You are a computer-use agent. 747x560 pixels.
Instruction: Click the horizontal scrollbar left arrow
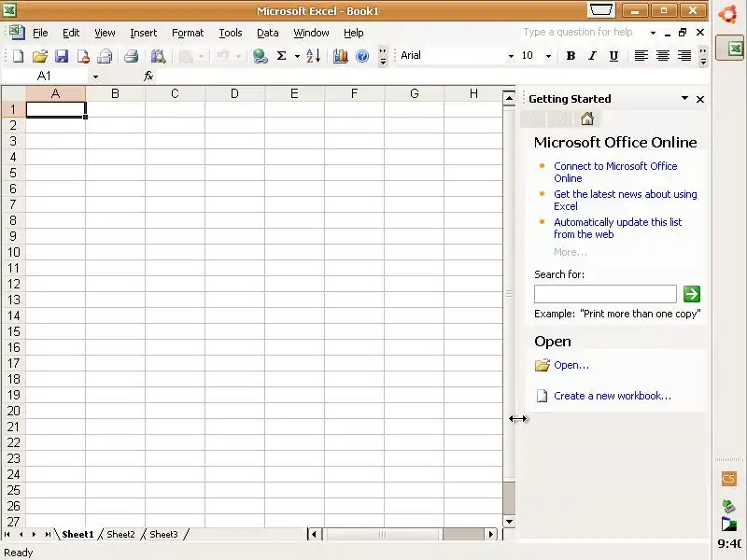coord(314,534)
